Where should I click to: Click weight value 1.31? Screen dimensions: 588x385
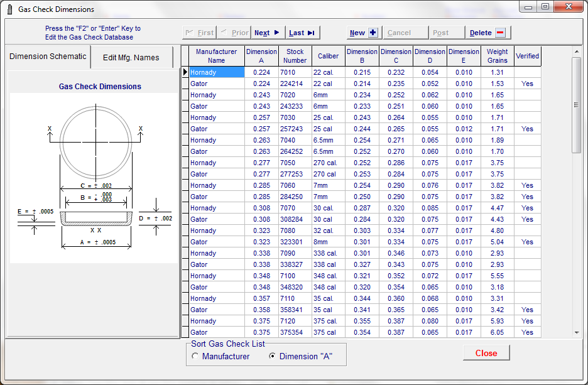(498, 72)
